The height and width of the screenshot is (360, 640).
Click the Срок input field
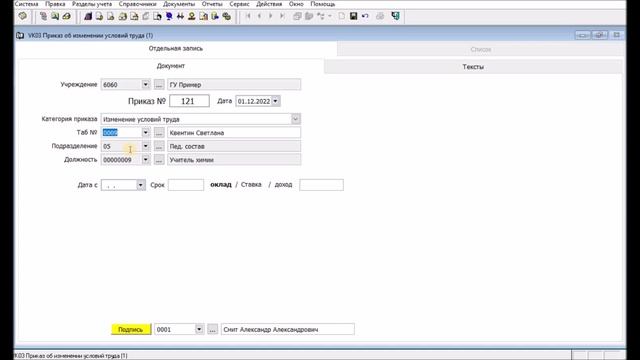(x=186, y=185)
